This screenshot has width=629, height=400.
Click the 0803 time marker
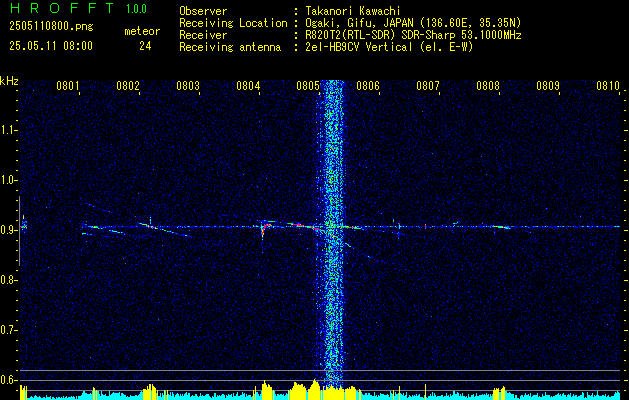coord(188,86)
